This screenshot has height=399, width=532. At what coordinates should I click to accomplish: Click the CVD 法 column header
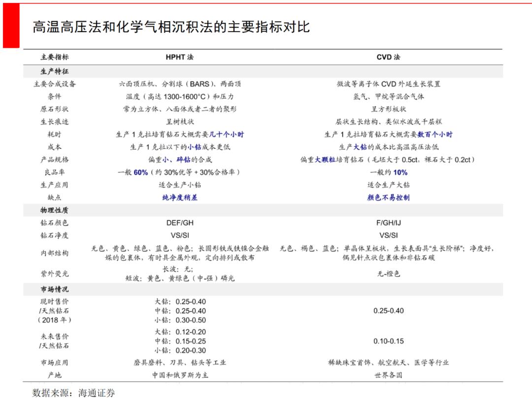pyautogui.click(x=388, y=57)
